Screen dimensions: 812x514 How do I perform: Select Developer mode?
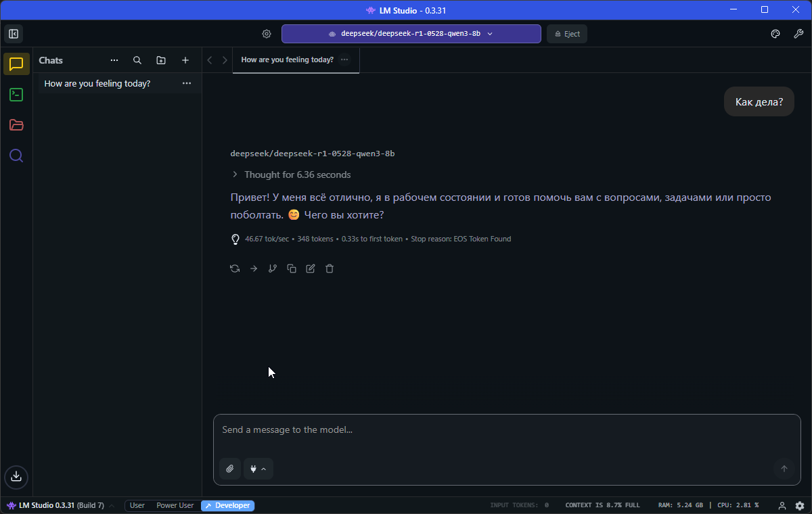point(228,505)
